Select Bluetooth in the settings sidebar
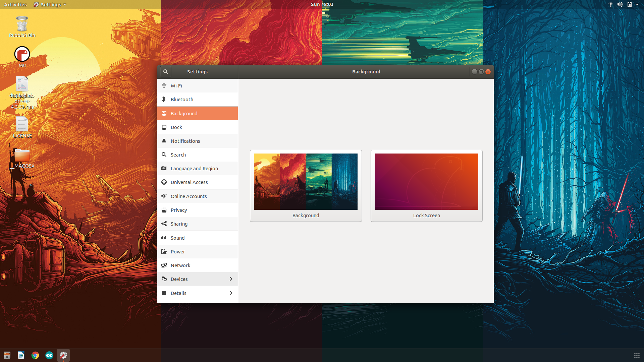Image resolution: width=644 pixels, height=362 pixels. (198, 100)
